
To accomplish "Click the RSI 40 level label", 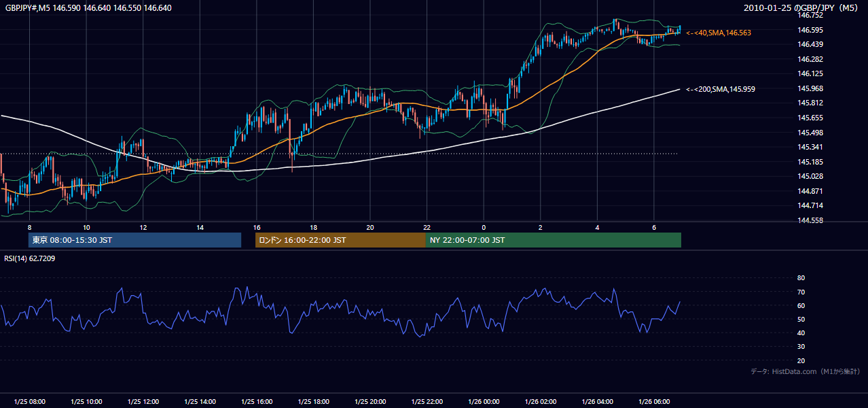I will 801,333.
